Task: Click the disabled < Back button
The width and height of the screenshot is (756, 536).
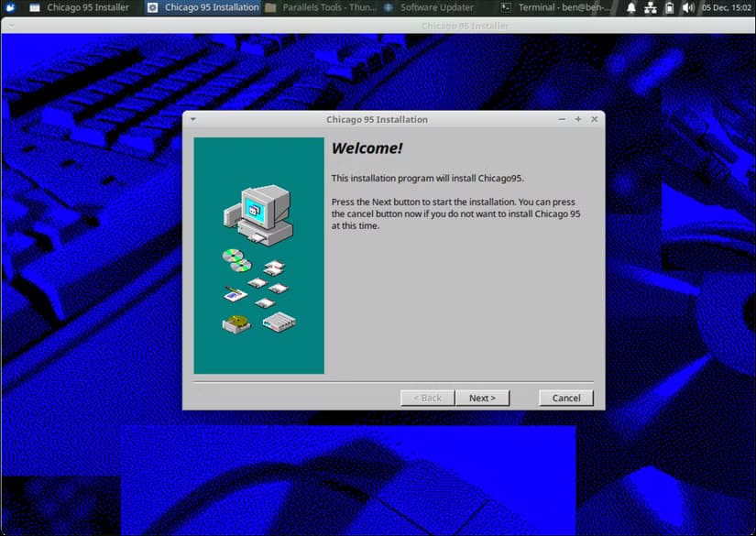Action: pos(427,399)
